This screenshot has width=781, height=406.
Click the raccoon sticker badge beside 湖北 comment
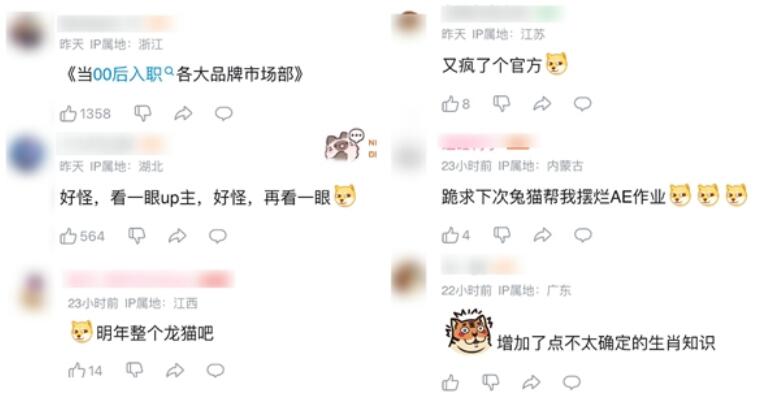tap(351, 145)
